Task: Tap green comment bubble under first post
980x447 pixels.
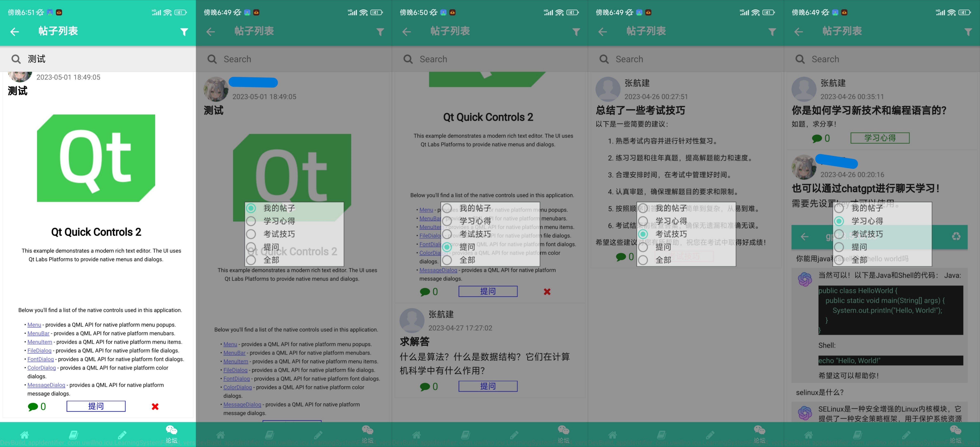Action: pyautogui.click(x=33, y=407)
